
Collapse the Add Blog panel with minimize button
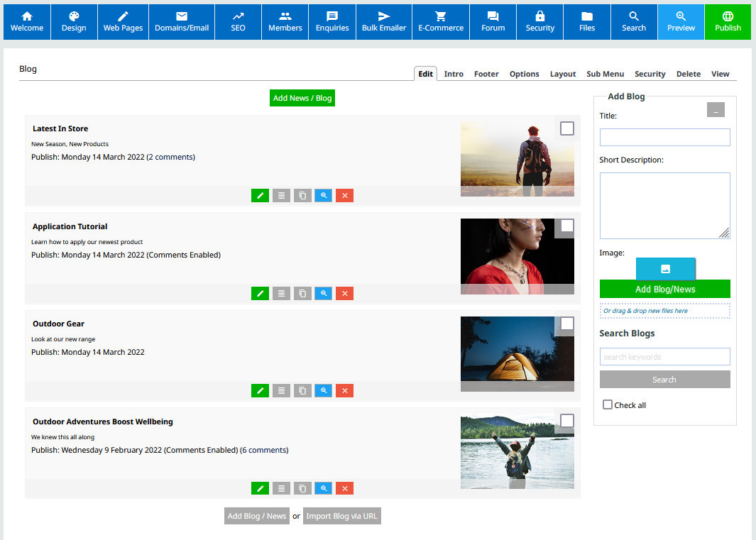(716, 110)
